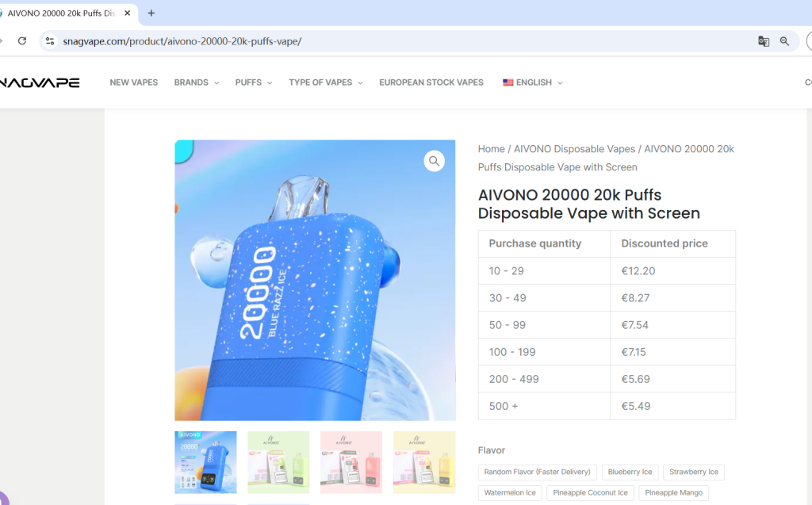
Task: Click the €7.54 price cell
Action: (x=672, y=325)
